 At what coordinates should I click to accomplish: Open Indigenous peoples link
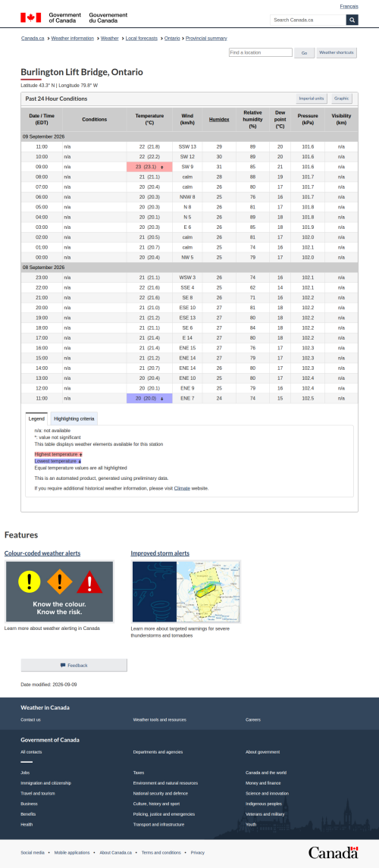pos(264,804)
